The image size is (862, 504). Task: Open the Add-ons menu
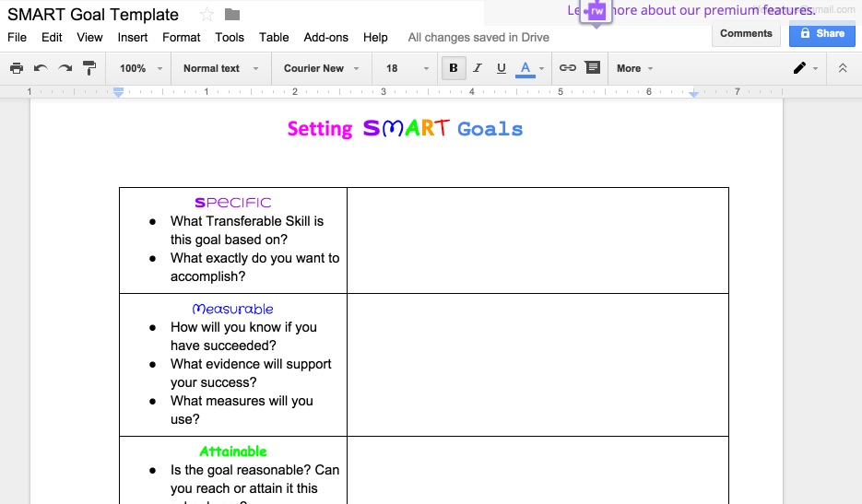(x=326, y=38)
